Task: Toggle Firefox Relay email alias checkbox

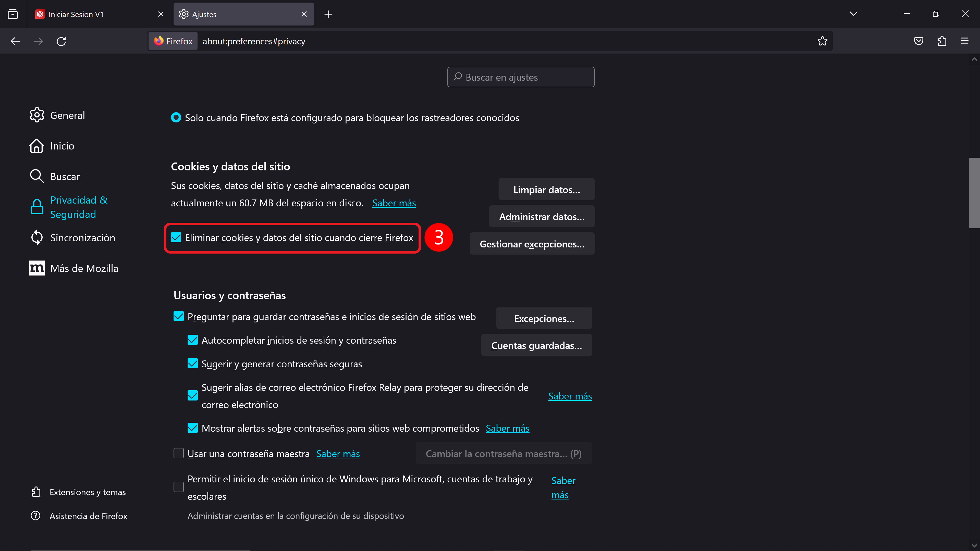Action: point(192,396)
